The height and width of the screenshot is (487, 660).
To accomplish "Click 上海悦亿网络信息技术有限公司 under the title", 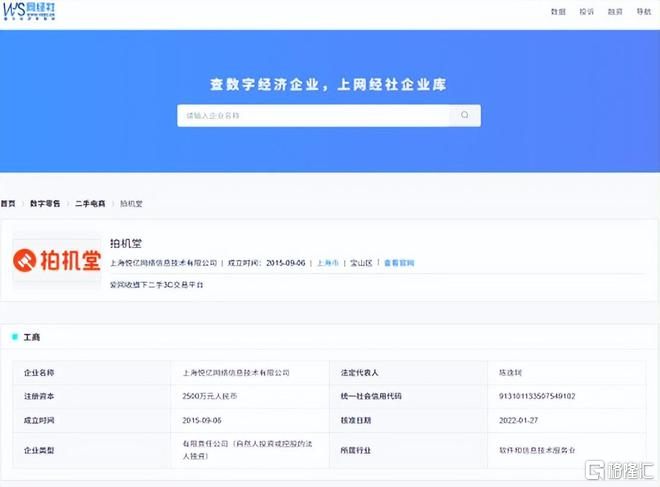I will [x=163, y=263].
